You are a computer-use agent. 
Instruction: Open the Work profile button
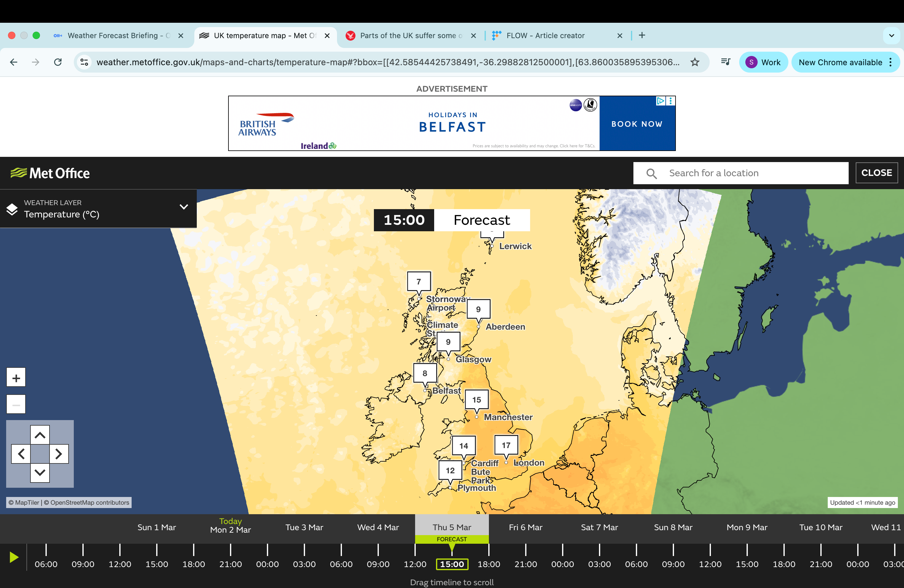click(x=763, y=62)
